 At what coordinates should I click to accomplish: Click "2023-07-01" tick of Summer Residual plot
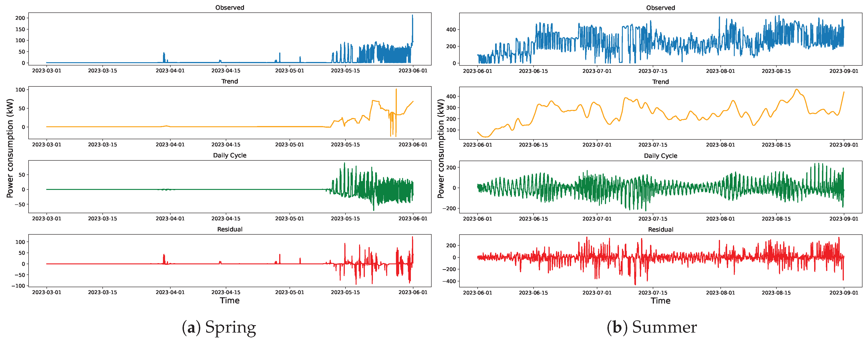tap(597, 292)
